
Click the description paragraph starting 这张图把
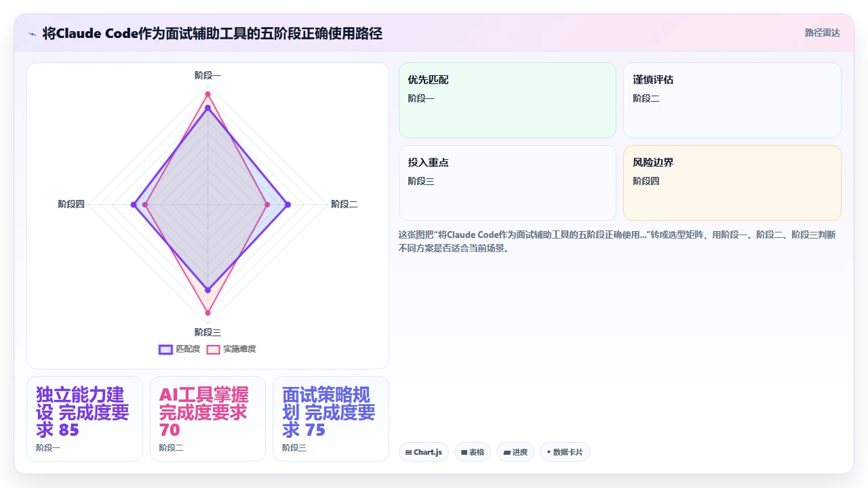click(618, 241)
